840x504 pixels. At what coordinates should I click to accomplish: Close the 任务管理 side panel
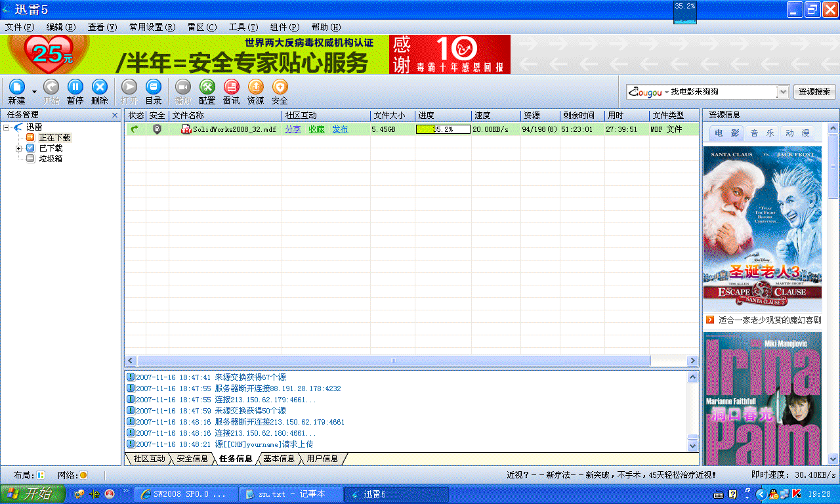point(115,115)
